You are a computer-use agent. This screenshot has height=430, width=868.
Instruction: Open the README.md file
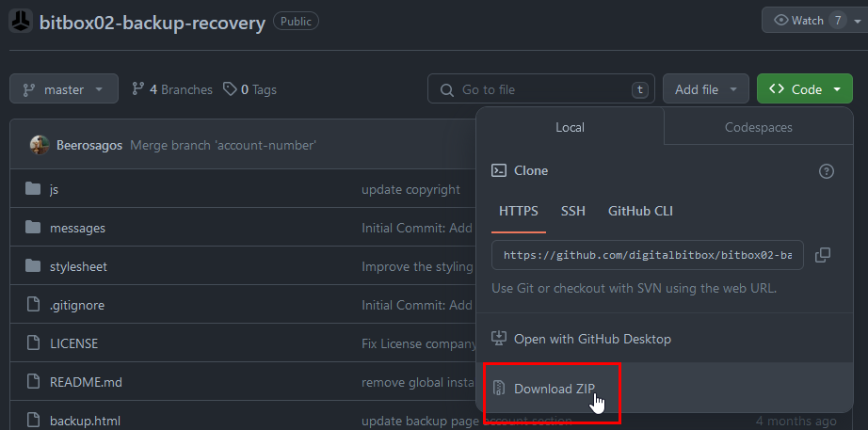(x=86, y=382)
